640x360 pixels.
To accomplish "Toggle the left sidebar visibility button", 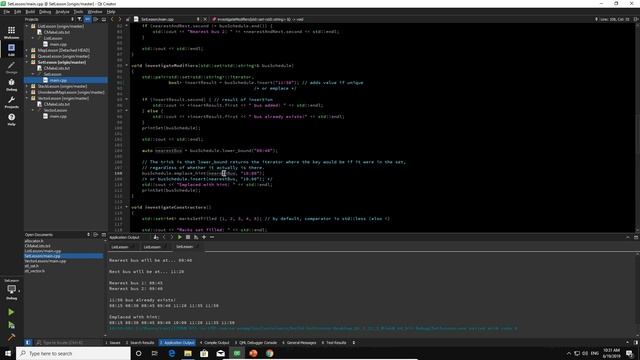I will [x=28, y=342].
